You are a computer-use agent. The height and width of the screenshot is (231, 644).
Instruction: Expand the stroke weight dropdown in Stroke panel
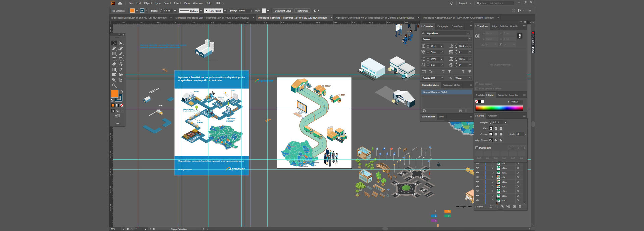point(505,122)
